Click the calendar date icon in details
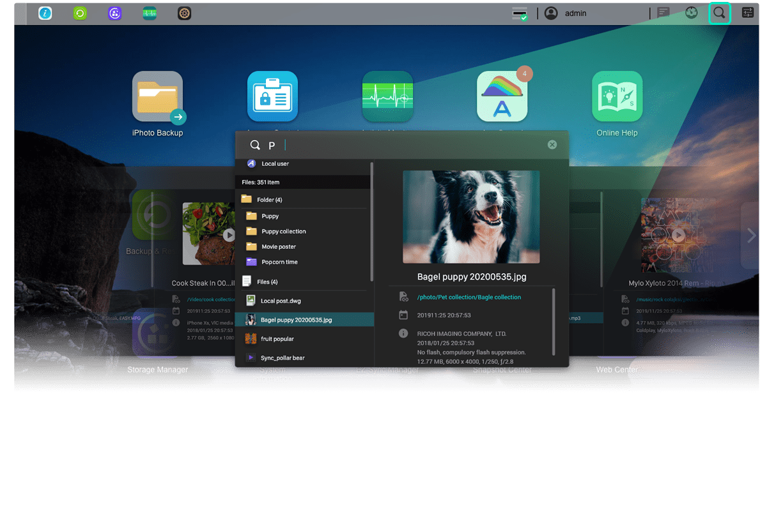The height and width of the screenshot is (532, 767). pyautogui.click(x=403, y=315)
